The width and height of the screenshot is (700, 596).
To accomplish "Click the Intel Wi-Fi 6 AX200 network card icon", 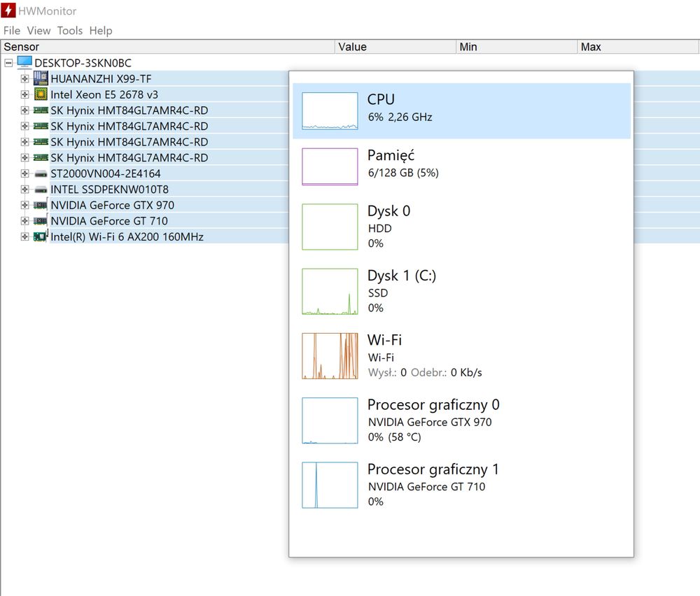I will click(x=41, y=236).
